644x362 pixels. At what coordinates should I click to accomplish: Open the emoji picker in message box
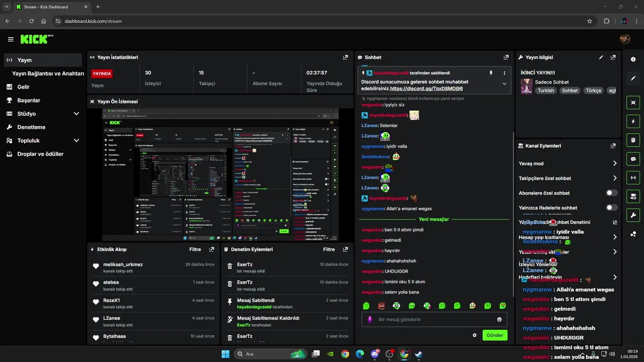500,319
